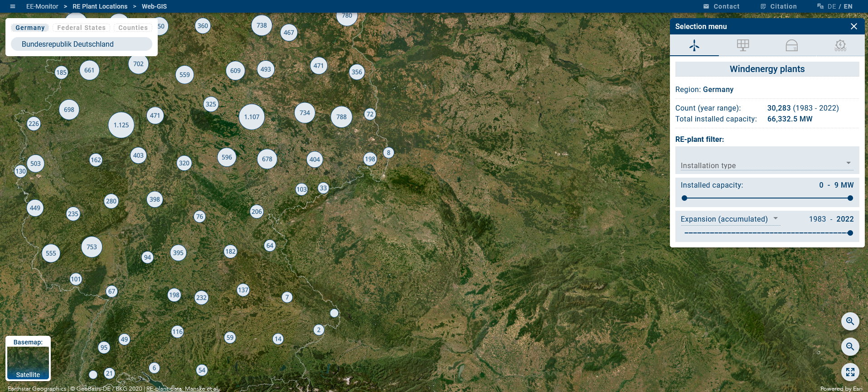
Task: Click the 1.107 cluster marker
Action: 252,117
